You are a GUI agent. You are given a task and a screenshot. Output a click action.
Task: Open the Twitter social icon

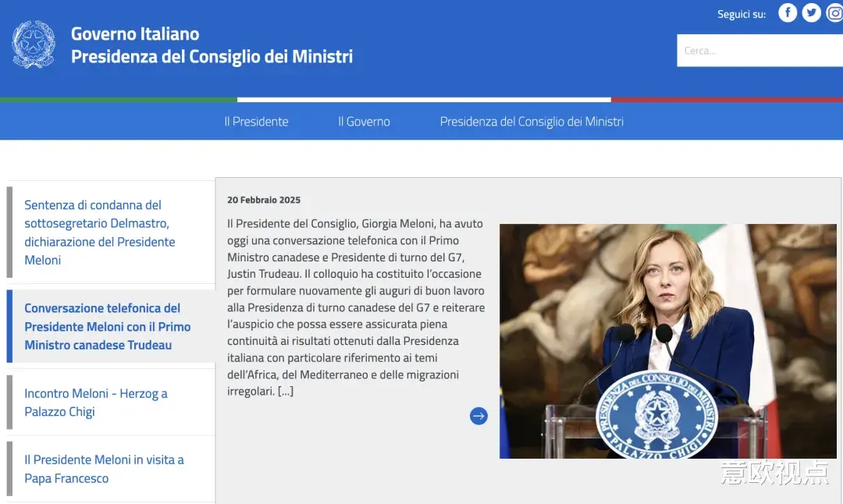pos(811,13)
